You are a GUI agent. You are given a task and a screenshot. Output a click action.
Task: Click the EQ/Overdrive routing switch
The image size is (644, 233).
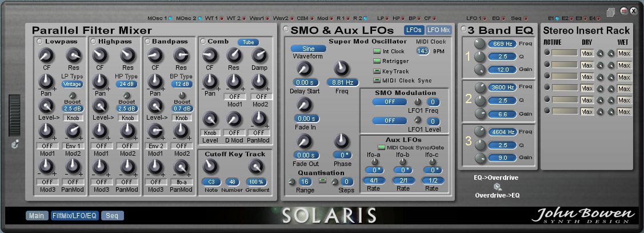[x=497, y=187]
